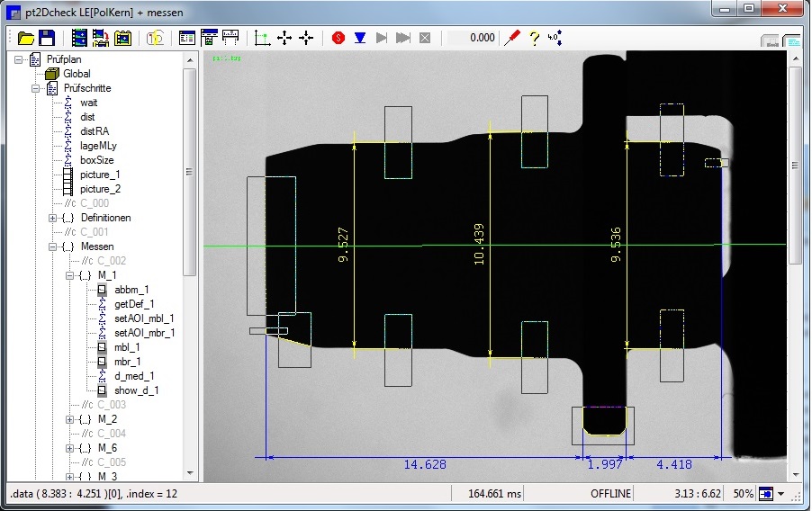Viewport: 812px width, 511px height.
Task: Click the gray play-step icon
Action: 382,38
